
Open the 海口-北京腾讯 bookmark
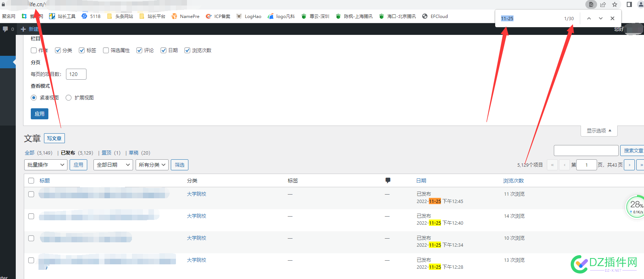click(398, 16)
